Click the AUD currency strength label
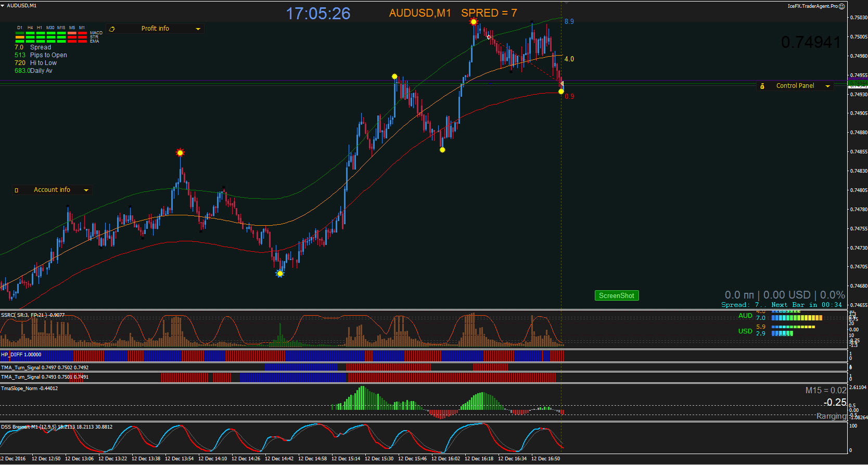 (x=745, y=316)
